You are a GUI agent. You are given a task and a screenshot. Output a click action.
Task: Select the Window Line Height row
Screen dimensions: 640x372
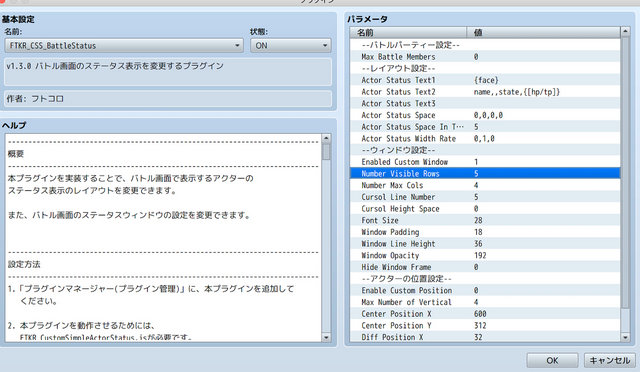(x=485, y=244)
